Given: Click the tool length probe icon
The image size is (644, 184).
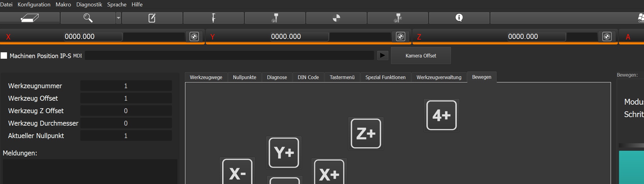Looking at the screenshot, I should pos(213,18).
